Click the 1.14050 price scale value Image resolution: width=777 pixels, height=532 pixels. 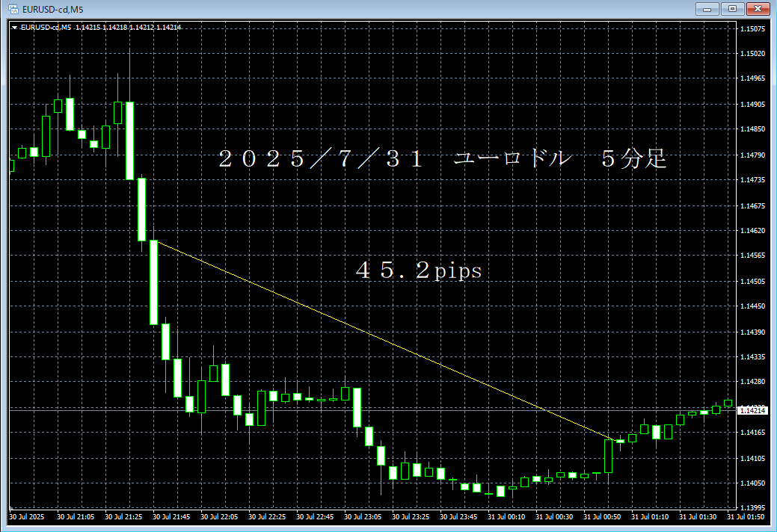pos(753,483)
